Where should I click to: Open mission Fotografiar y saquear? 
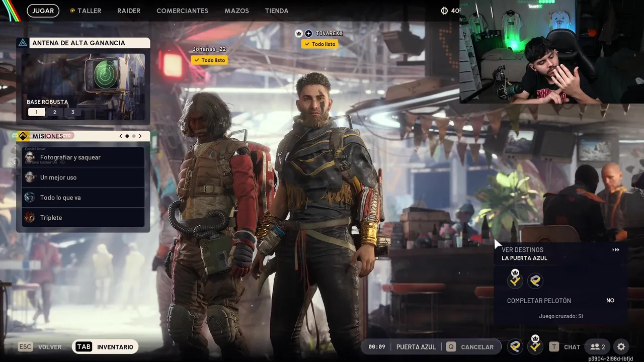83,157
